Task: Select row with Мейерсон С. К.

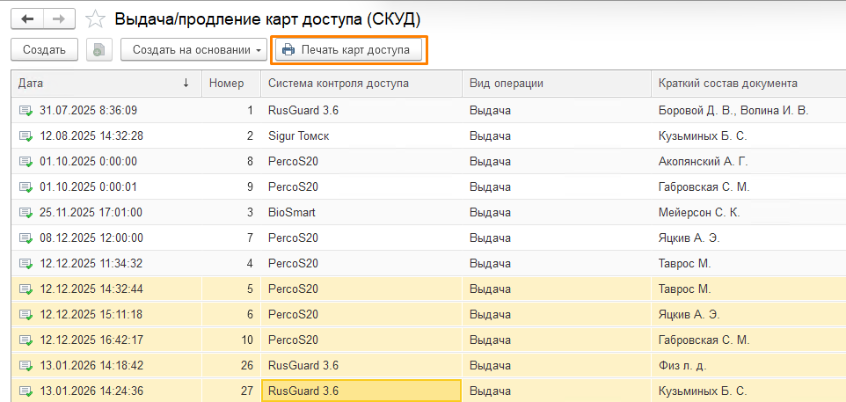Action: pos(698,212)
